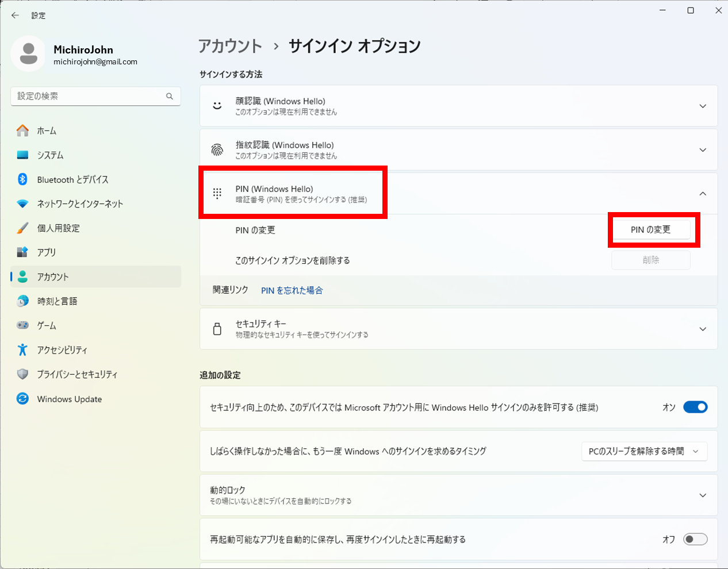Screen dimensions: 728x569
Task: Expand the セキュリティ キー section chevron
Action: tap(703, 329)
